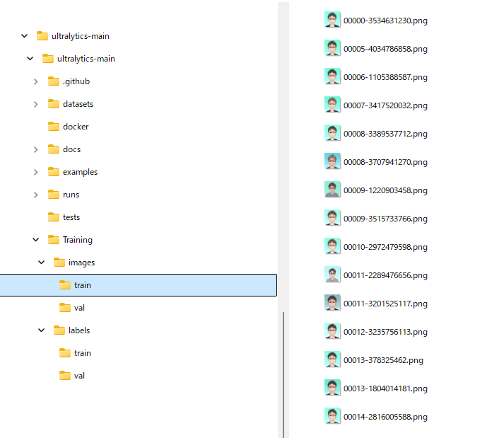
Task: Select file name 00014-2816005588.png
Action: [385, 417]
